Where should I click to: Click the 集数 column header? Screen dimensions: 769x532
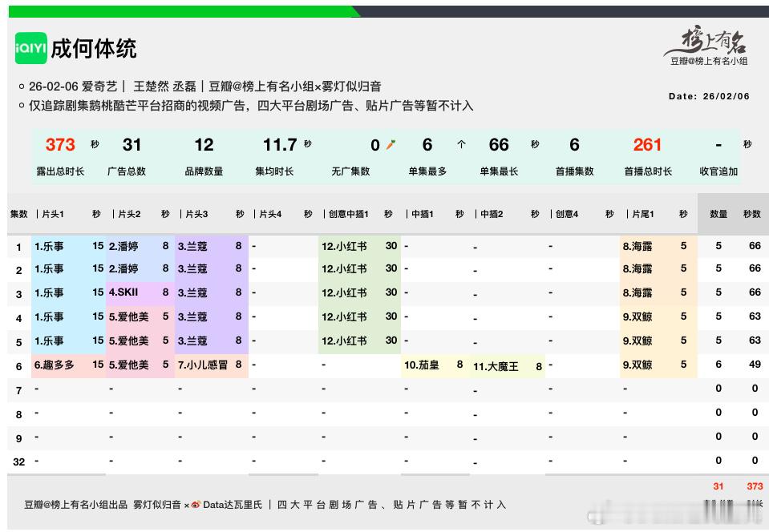click(x=18, y=214)
